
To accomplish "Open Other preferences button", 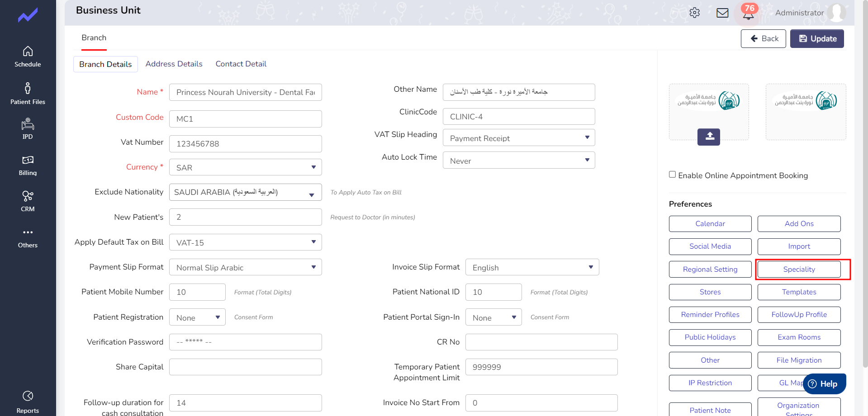I will (710, 360).
